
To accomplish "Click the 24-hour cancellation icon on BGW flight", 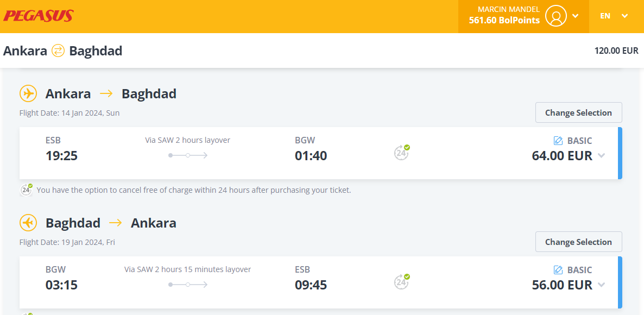I will tap(402, 282).
